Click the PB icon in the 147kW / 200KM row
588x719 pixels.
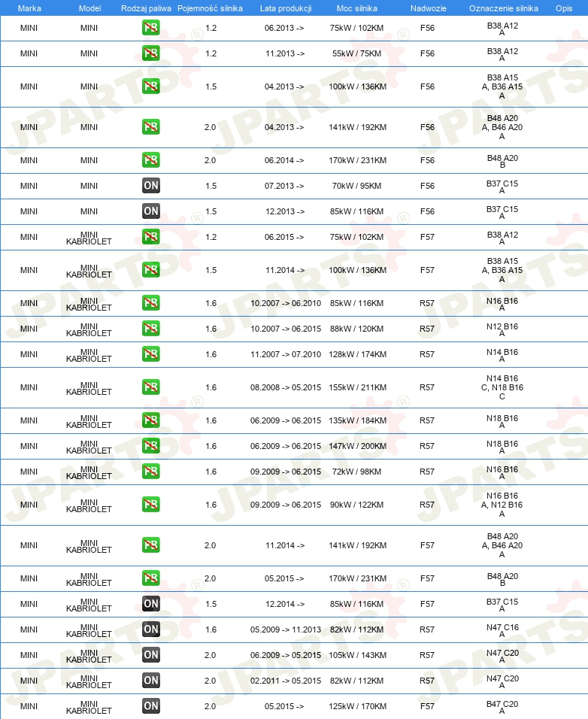(x=151, y=446)
